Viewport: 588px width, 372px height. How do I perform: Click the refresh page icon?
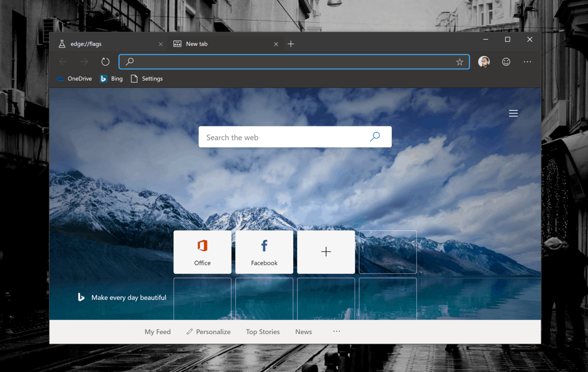[105, 62]
